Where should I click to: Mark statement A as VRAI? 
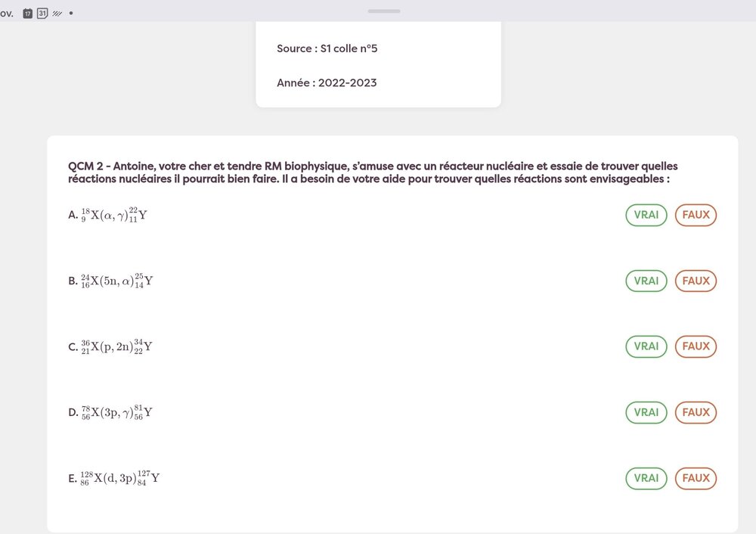[x=646, y=215]
